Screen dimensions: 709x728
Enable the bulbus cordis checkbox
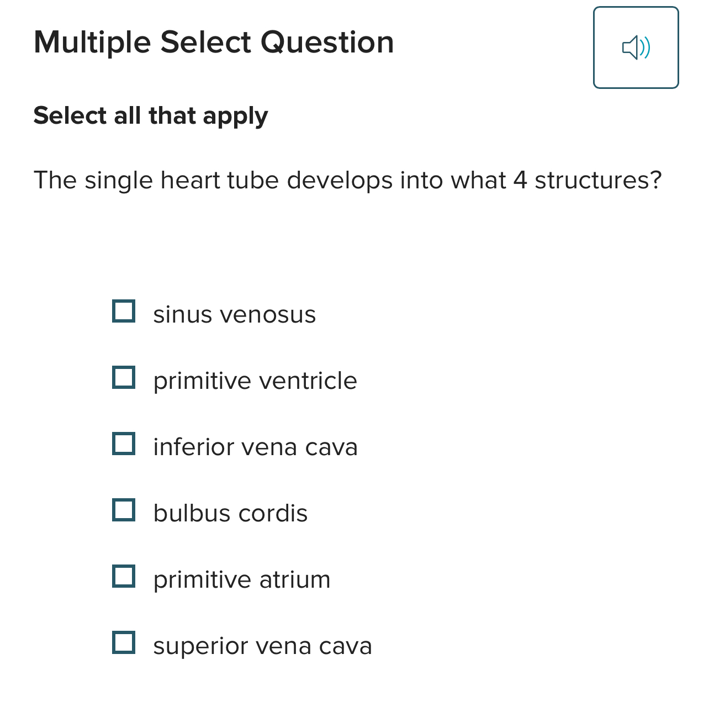124,510
